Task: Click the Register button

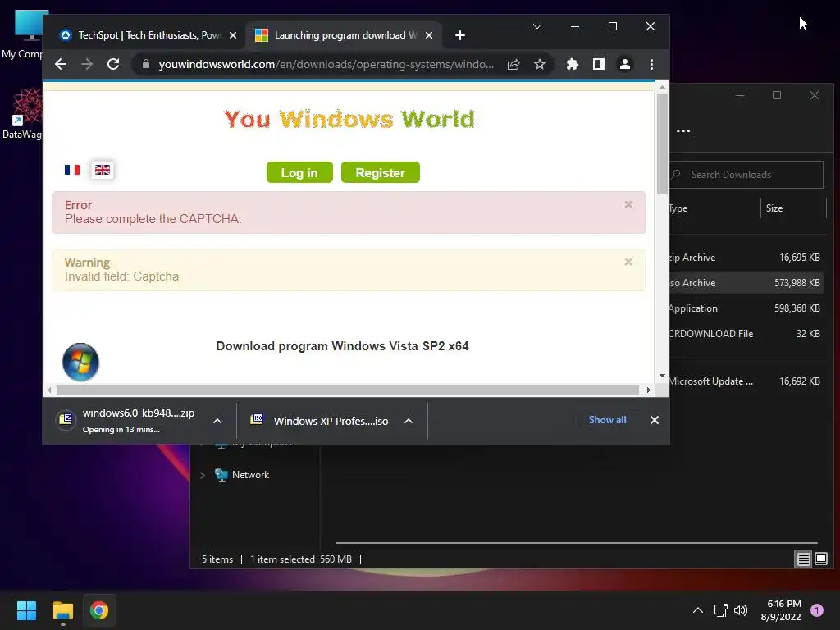Action: (381, 172)
